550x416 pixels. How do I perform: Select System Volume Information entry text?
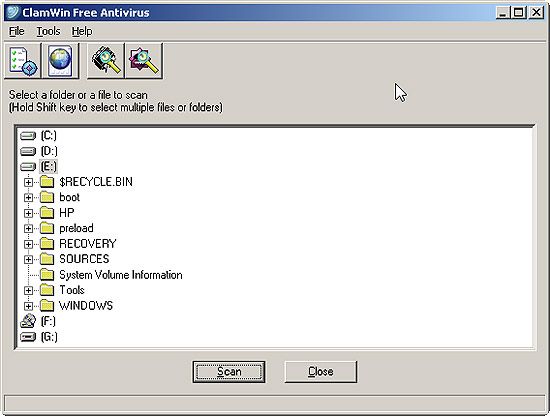tap(121, 275)
